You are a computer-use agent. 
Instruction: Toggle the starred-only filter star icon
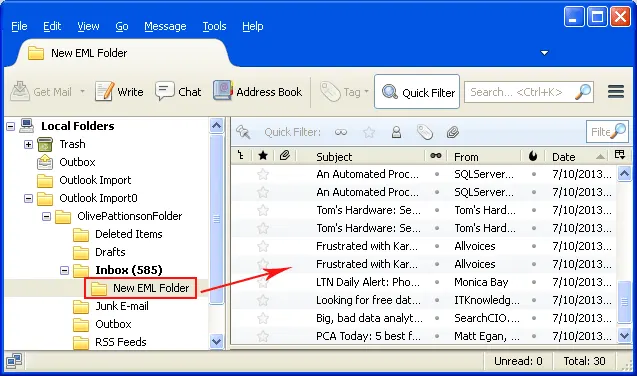click(x=369, y=132)
